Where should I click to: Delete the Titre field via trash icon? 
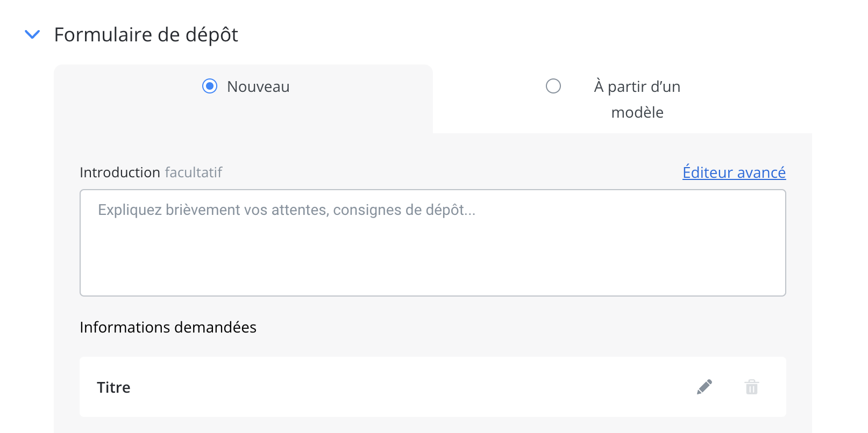click(x=752, y=387)
